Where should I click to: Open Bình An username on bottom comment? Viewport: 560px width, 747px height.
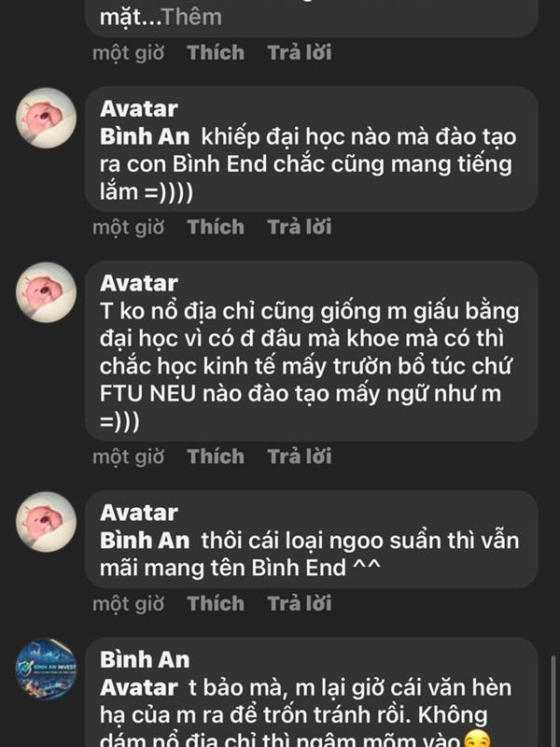(x=145, y=660)
